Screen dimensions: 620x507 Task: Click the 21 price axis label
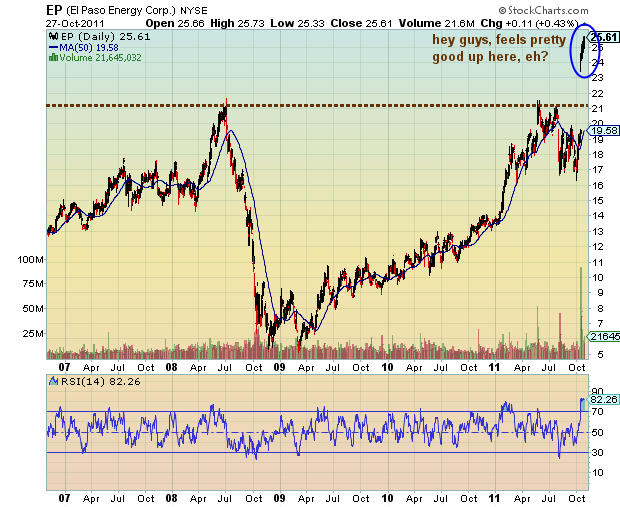(598, 108)
